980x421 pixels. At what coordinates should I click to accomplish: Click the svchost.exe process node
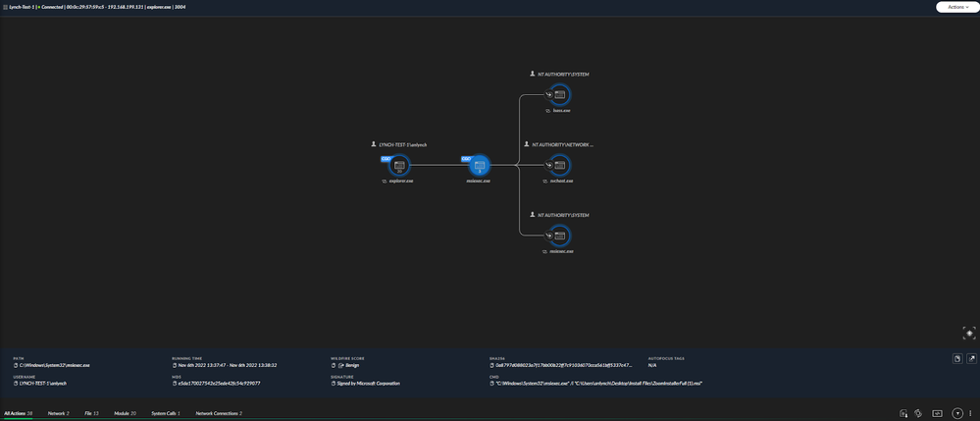click(x=560, y=166)
